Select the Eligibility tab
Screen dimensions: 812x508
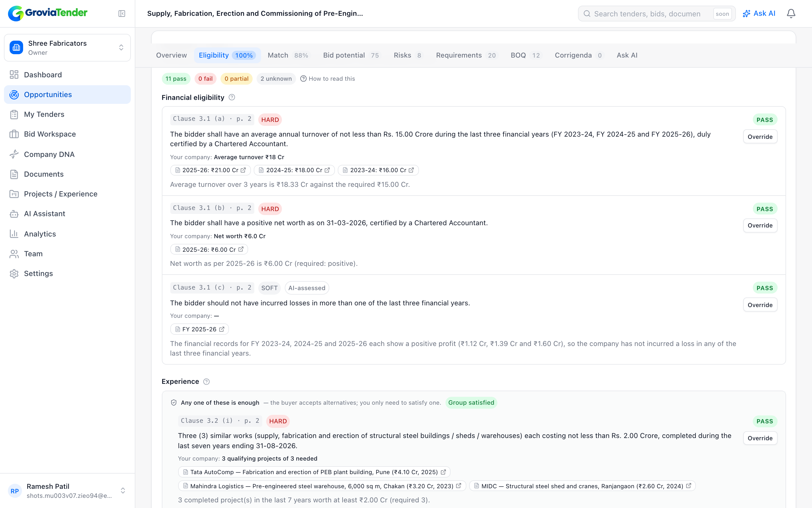pyautogui.click(x=227, y=55)
